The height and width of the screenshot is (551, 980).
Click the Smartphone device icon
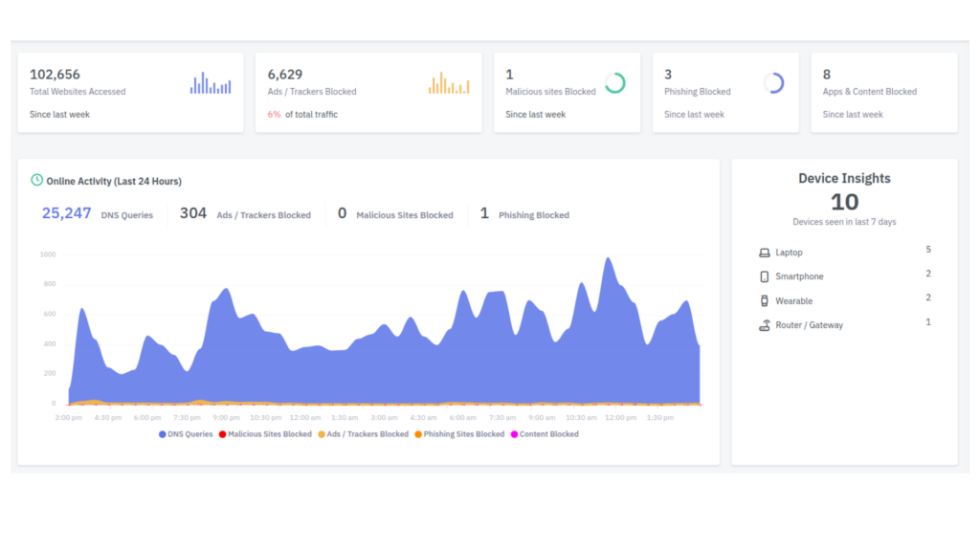(x=765, y=276)
